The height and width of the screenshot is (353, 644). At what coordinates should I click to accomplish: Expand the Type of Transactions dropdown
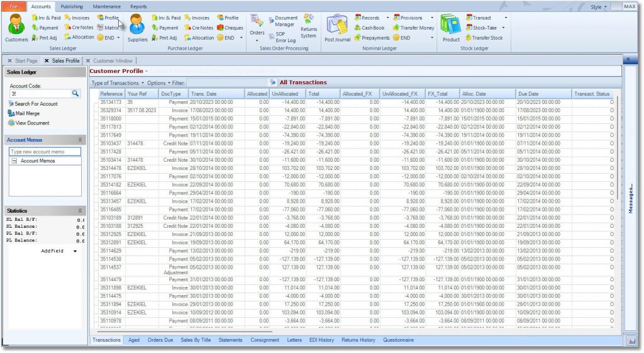point(118,82)
